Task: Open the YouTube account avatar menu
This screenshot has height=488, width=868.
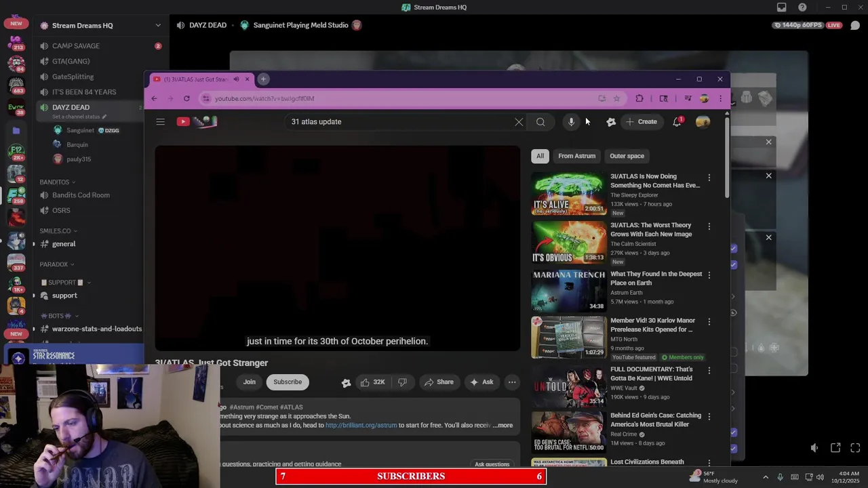Action: point(703,122)
